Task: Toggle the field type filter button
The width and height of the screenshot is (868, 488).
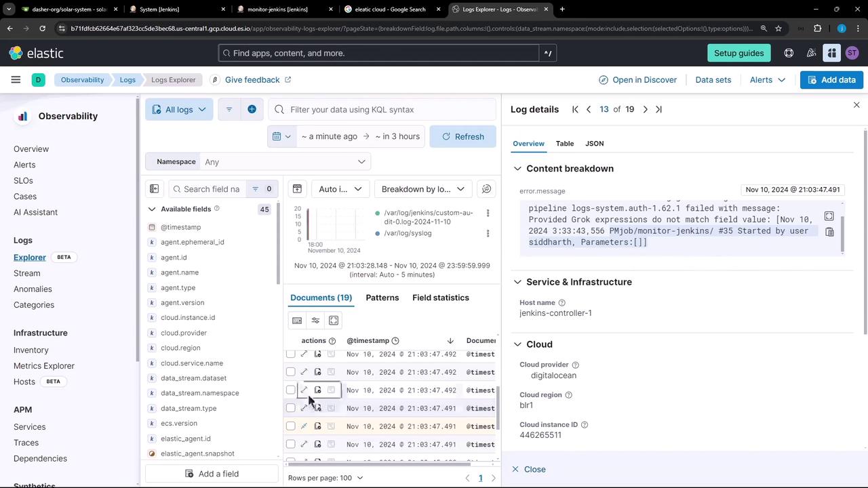Action: click(x=262, y=189)
